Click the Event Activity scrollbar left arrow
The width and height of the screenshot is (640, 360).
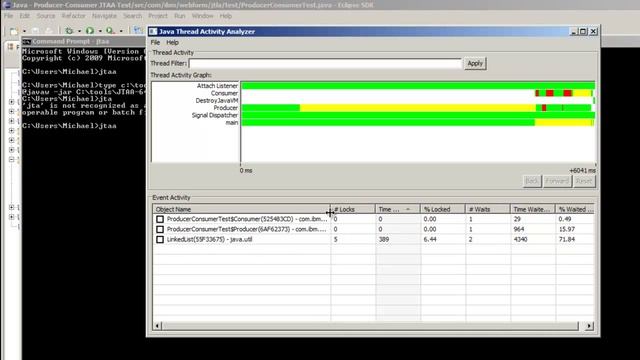pos(157,326)
